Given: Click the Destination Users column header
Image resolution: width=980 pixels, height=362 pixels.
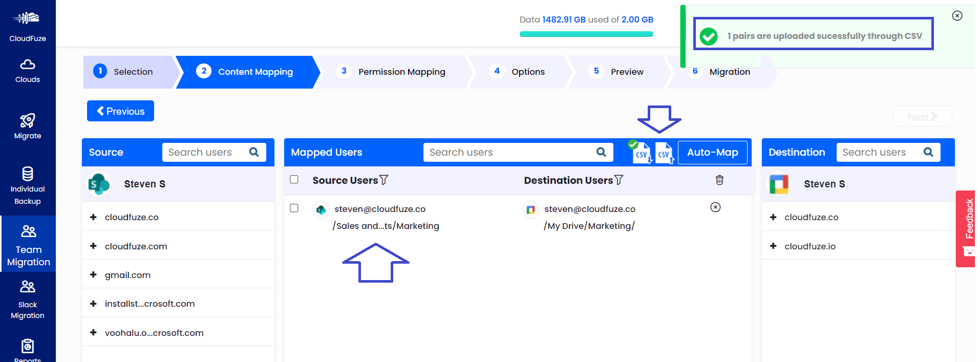Looking at the screenshot, I should pos(568,180).
